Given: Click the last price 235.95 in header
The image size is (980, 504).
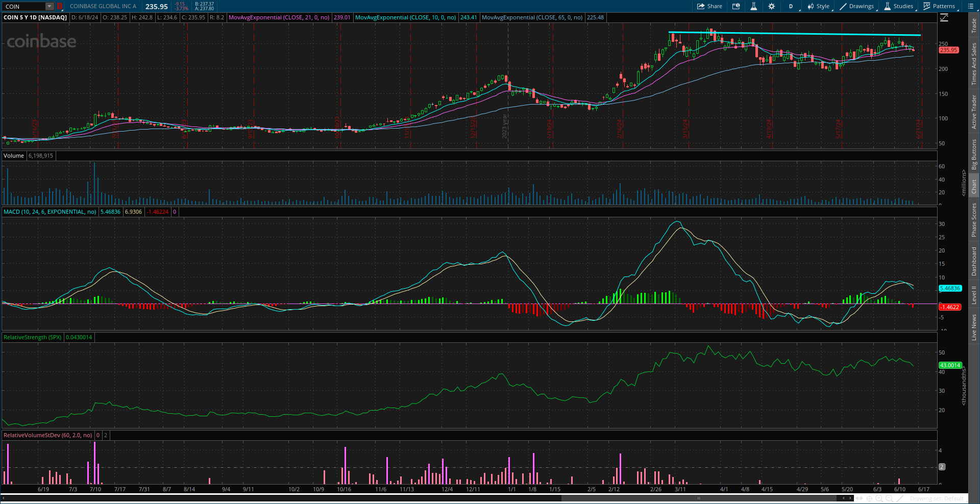Looking at the screenshot, I should coord(156,6).
